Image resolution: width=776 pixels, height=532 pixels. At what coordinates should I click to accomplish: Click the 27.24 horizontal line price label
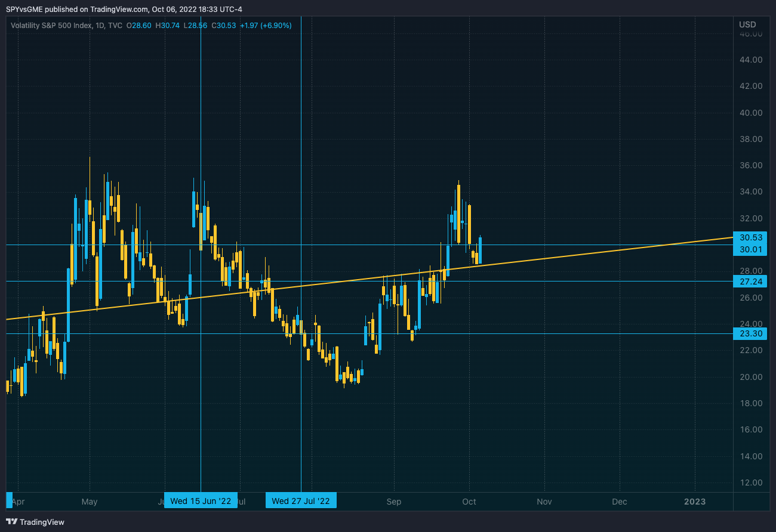tap(751, 281)
